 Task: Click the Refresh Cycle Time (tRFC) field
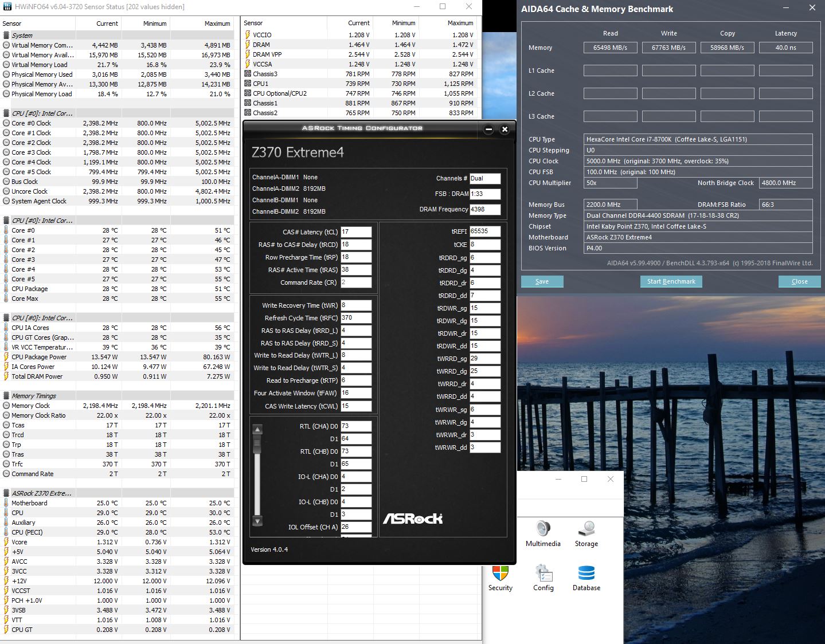point(356,318)
